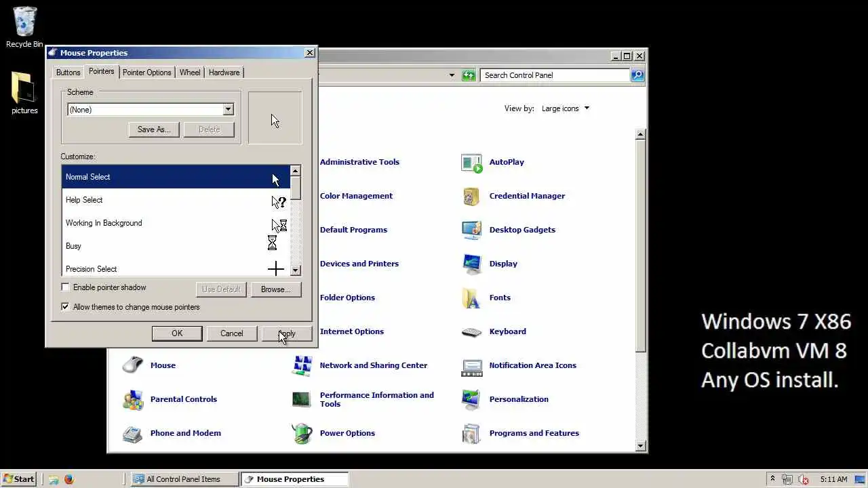Click the Fonts folder icon
Image resolution: width=868 pixels, height=488 pixels.
click(471, 298)
